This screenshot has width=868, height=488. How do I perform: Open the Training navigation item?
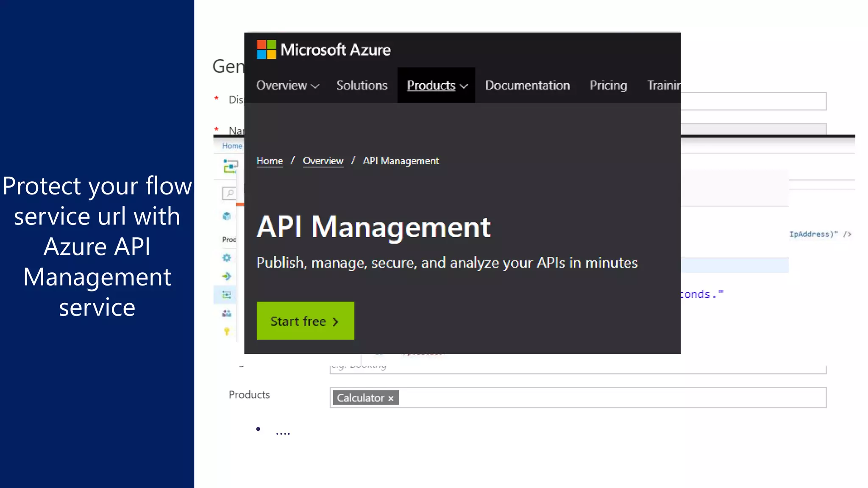pos(664,85)
